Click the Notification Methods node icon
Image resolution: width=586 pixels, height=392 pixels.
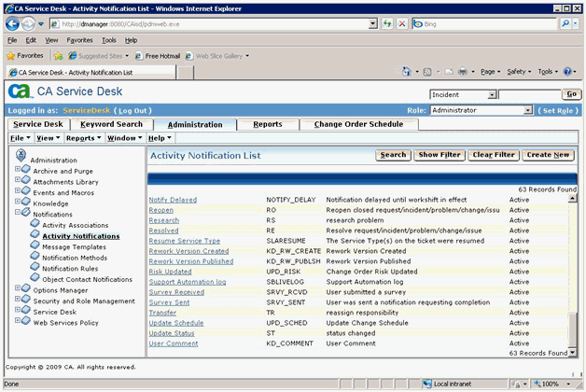35,256
